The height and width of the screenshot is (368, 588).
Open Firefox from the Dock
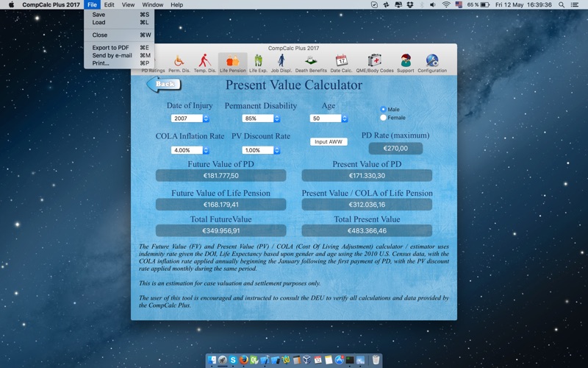[244, 360]
